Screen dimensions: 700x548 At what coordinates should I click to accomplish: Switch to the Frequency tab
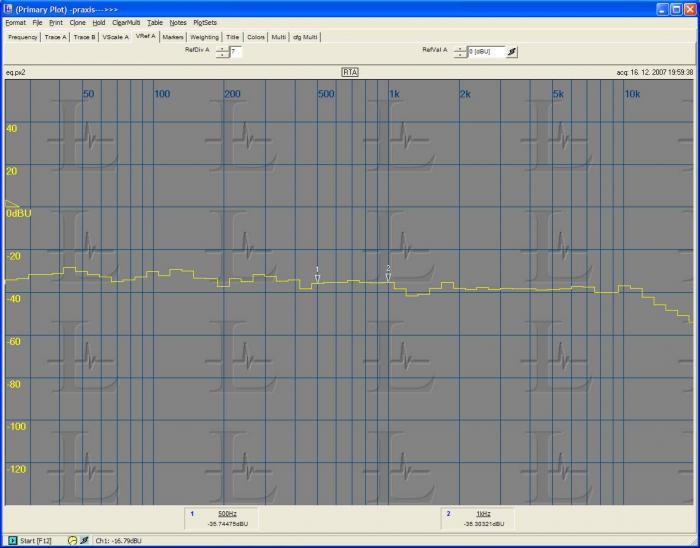(23, 37)
